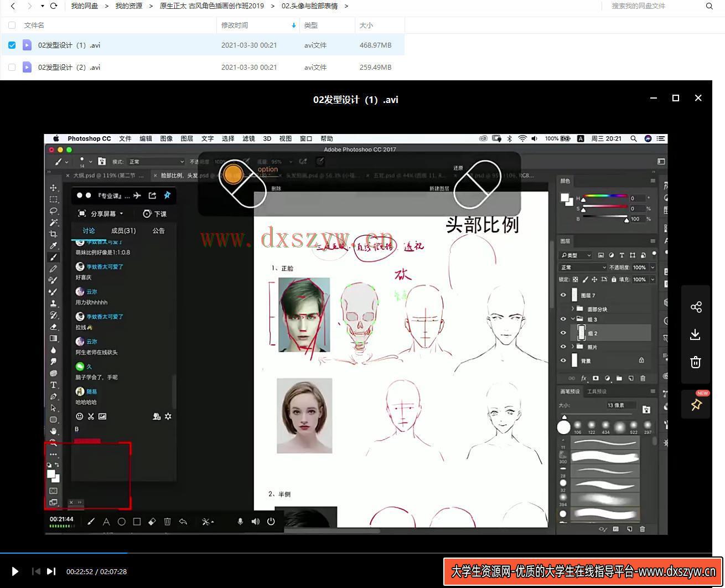Go to 我的网盘 in the breadcrumb
This screenshot has width=725, height=588.
[x=85, y=6]
